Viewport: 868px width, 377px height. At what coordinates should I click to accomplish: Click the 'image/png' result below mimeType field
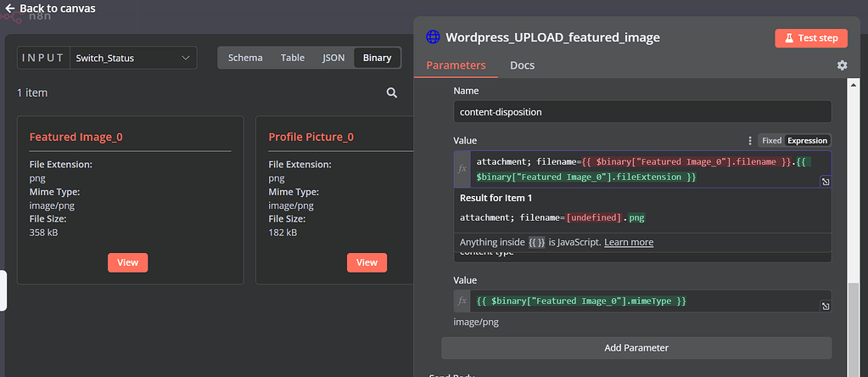[476, 322]
